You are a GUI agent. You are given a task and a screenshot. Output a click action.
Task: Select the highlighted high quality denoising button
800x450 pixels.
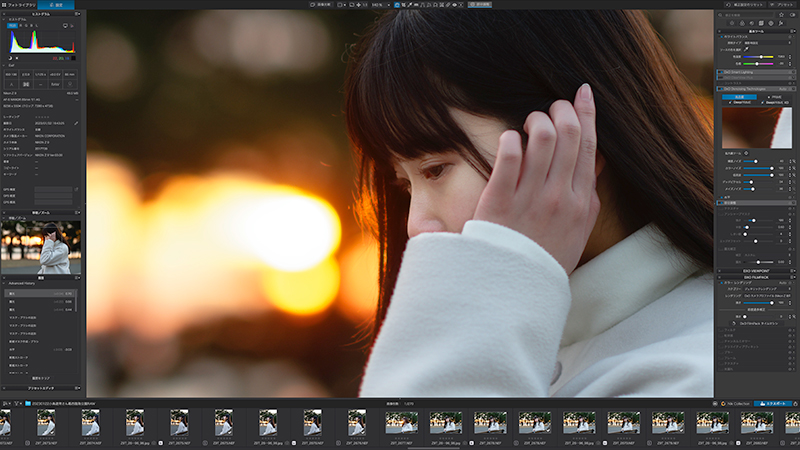click(x=739, y=97)
